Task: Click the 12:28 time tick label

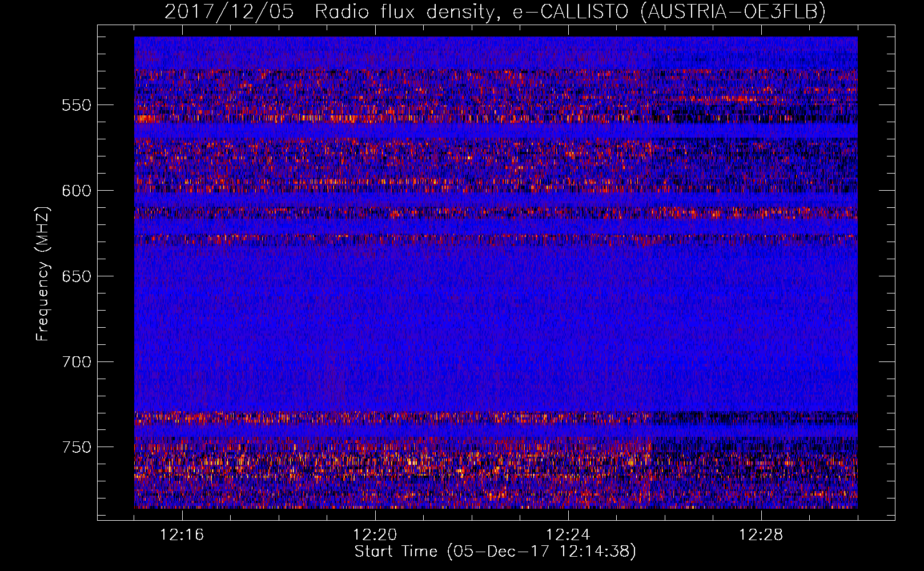Action: click(761, 535)
